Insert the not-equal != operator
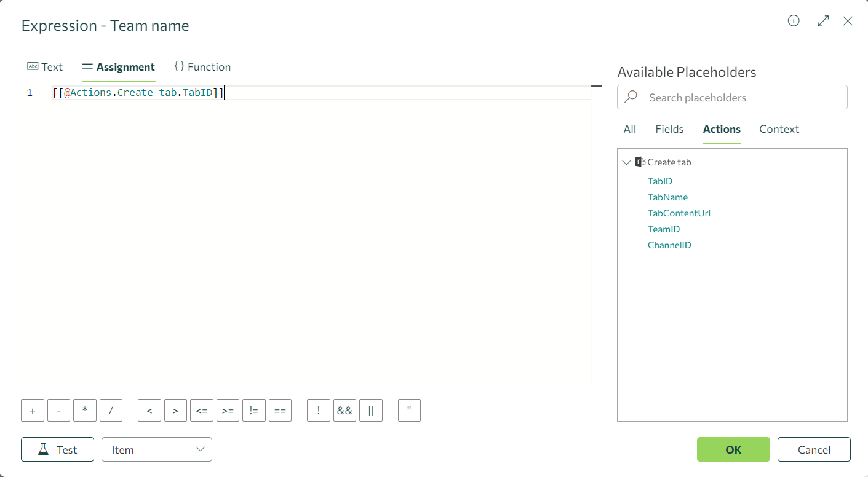The image size is (868, 477). pyautogui.click(x=253, y=410)
